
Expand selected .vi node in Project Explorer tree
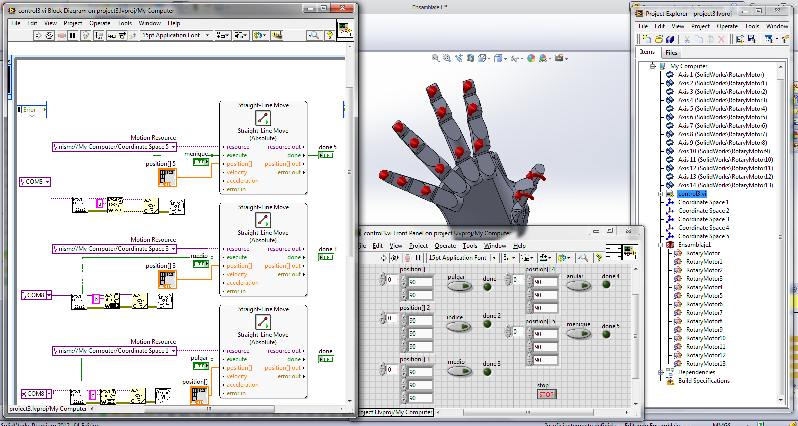coord(661,194)
